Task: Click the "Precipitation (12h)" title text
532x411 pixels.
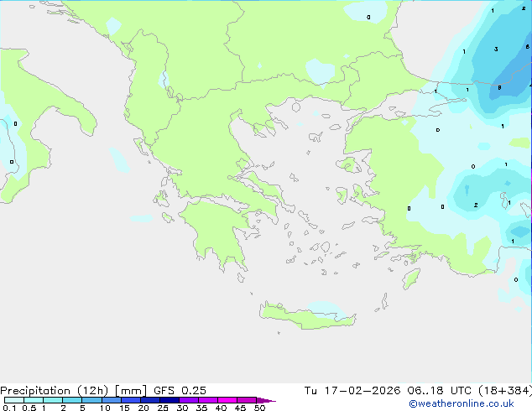Action: (x=55, y=391)
